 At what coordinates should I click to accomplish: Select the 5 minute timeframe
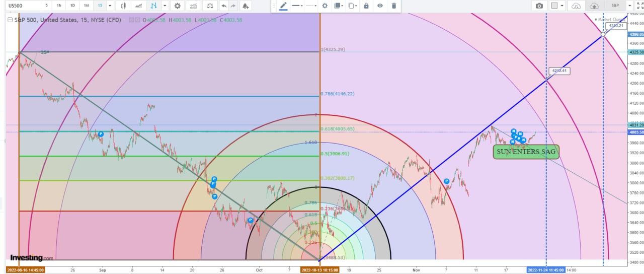[46, 6]
